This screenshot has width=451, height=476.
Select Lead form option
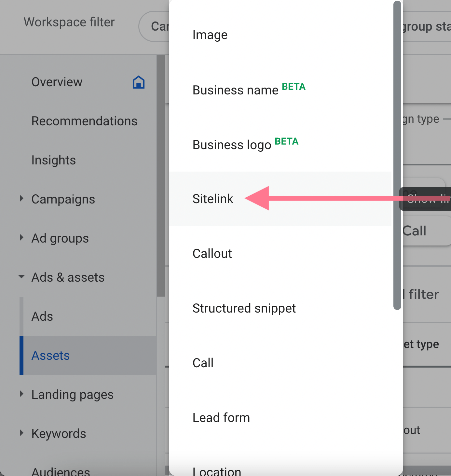(221, 418)
